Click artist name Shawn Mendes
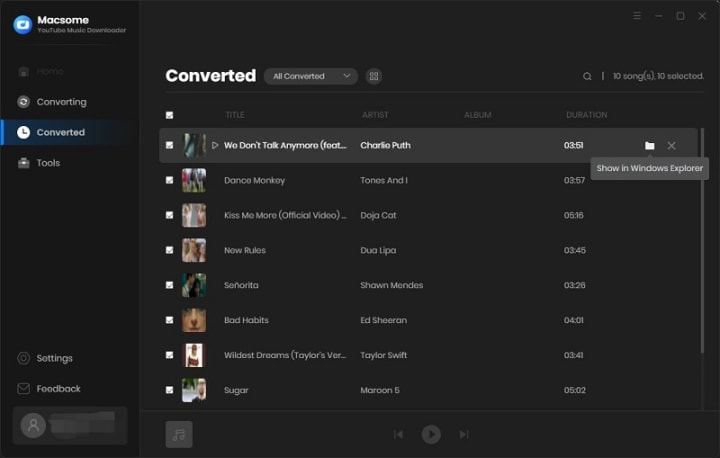Screen dimensions: 720x458 (391, 285)
